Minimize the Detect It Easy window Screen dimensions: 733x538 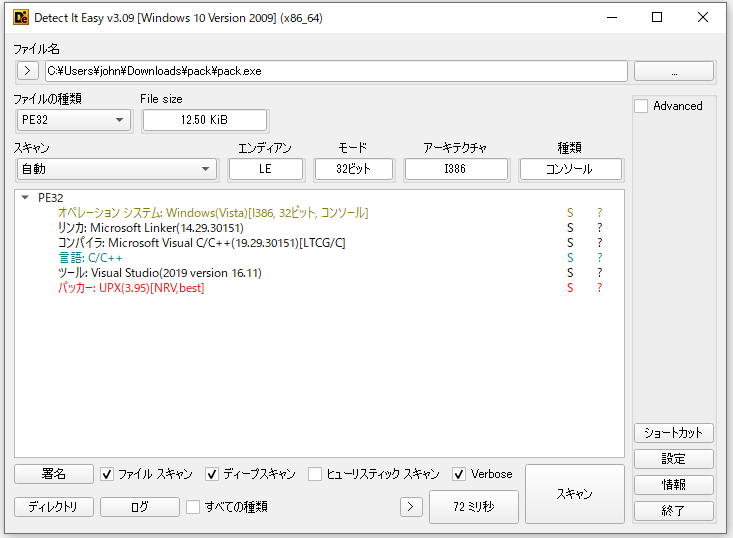(x=612, y=18)
